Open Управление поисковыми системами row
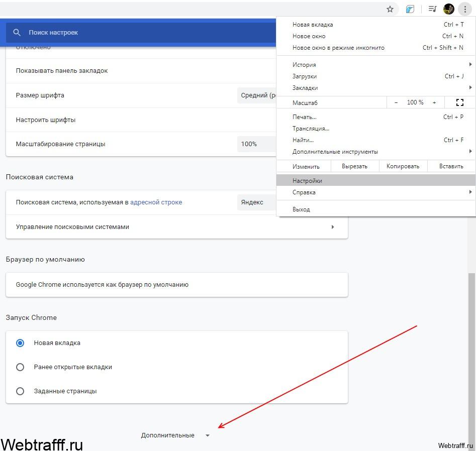The image size is (476, 451). [177, 227]
